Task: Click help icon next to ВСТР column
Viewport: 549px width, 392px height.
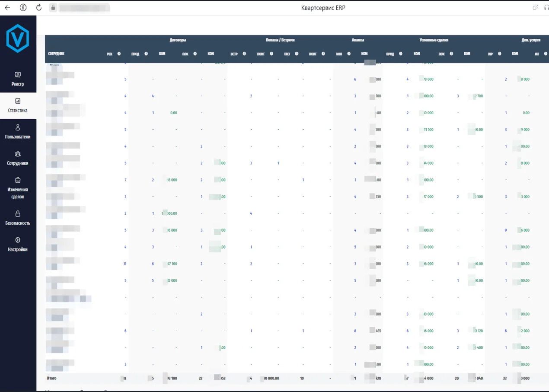Action: 245,54
